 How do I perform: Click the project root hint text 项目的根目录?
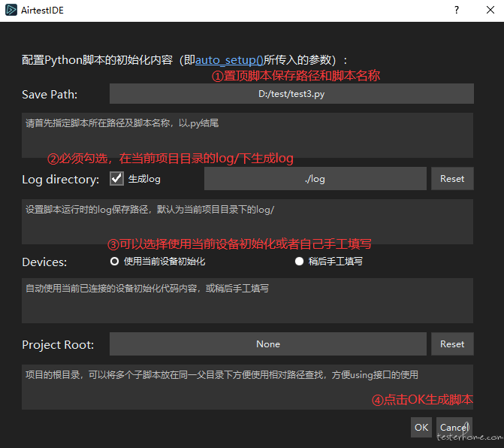tap(222, 374)
